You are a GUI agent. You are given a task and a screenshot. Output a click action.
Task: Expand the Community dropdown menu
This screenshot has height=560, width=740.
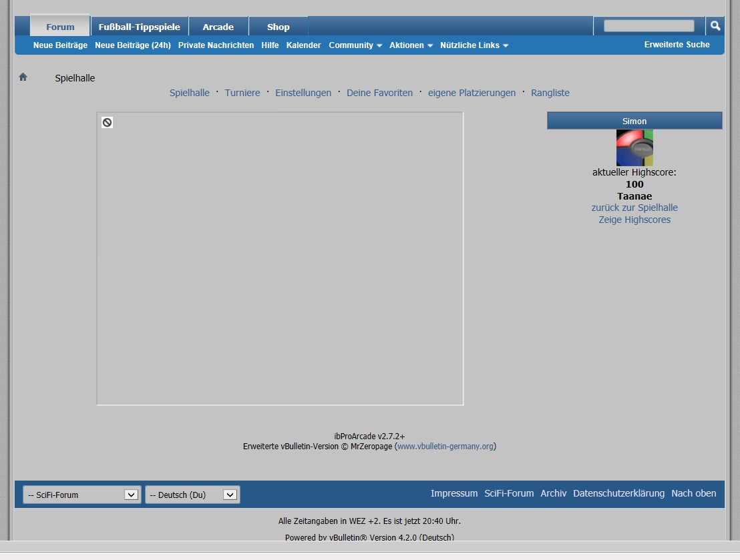click(355, 45)
